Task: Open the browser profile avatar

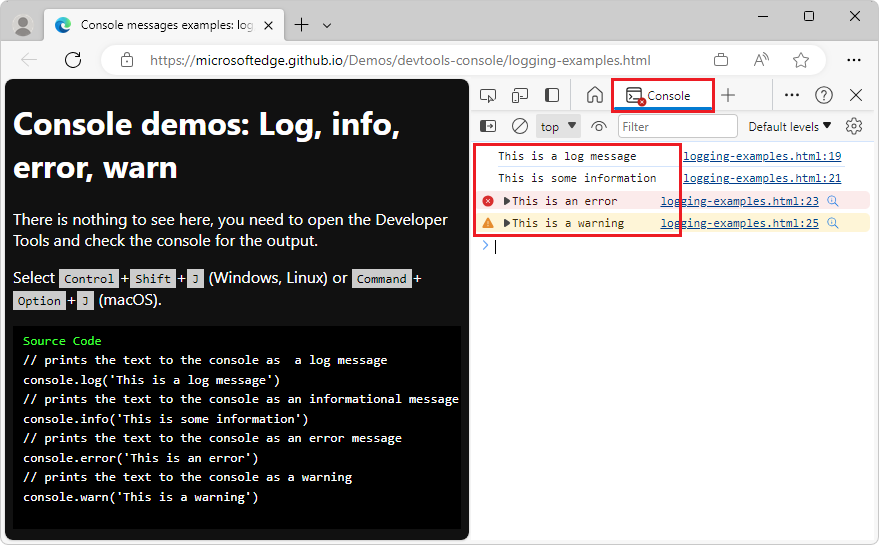Action: click(x=23, y=25)
